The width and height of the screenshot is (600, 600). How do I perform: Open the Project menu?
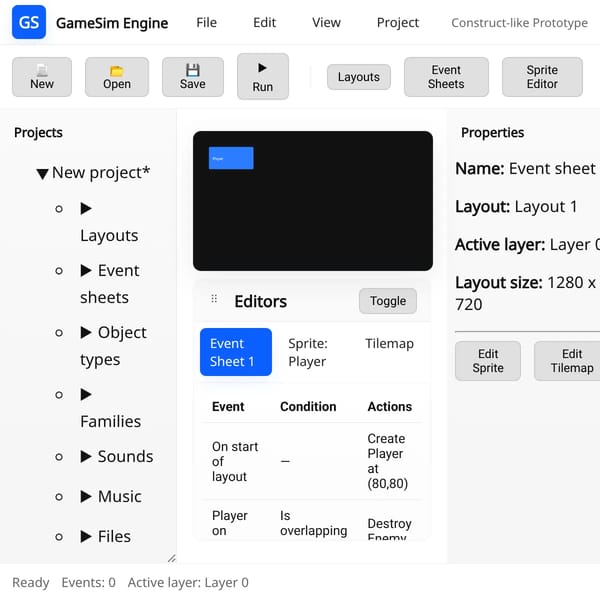click(398, 23)
